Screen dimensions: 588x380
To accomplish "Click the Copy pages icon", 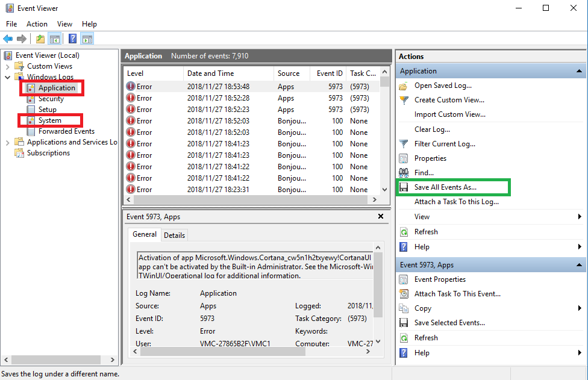I will click(404, 308).
